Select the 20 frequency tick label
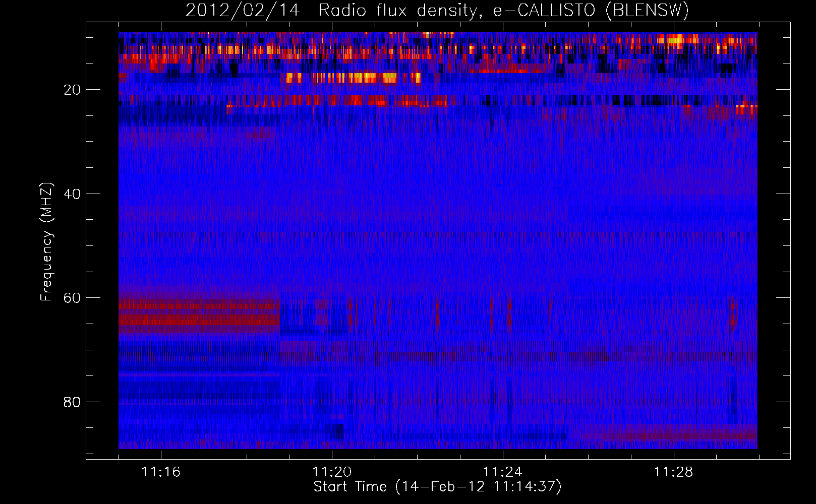The width and height of the screenshot is (816, 504). (x=72, y=90)
